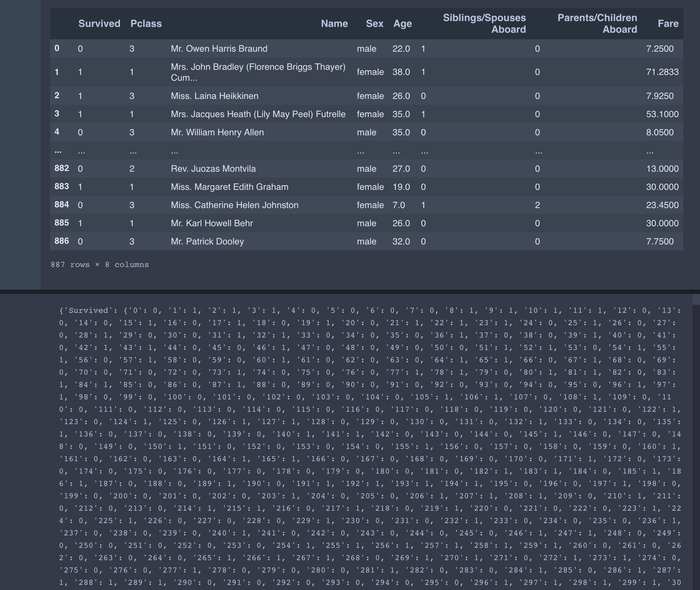Screen dimensions: 700x590
Task: Click the Siblings/Spouses Aboard column header
Action: 484,24
